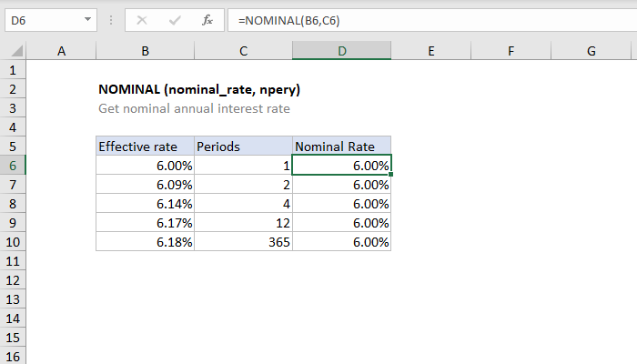This screenshot has height=364, width=637.
Task: Click the active Nominal Rate cell D6
Action: pyautogui.click(x=341, y=166)
